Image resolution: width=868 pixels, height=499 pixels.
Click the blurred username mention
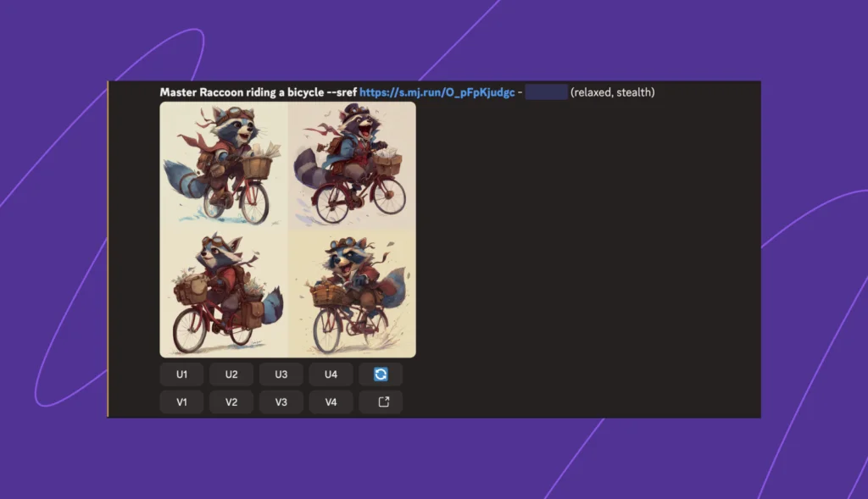546,92
